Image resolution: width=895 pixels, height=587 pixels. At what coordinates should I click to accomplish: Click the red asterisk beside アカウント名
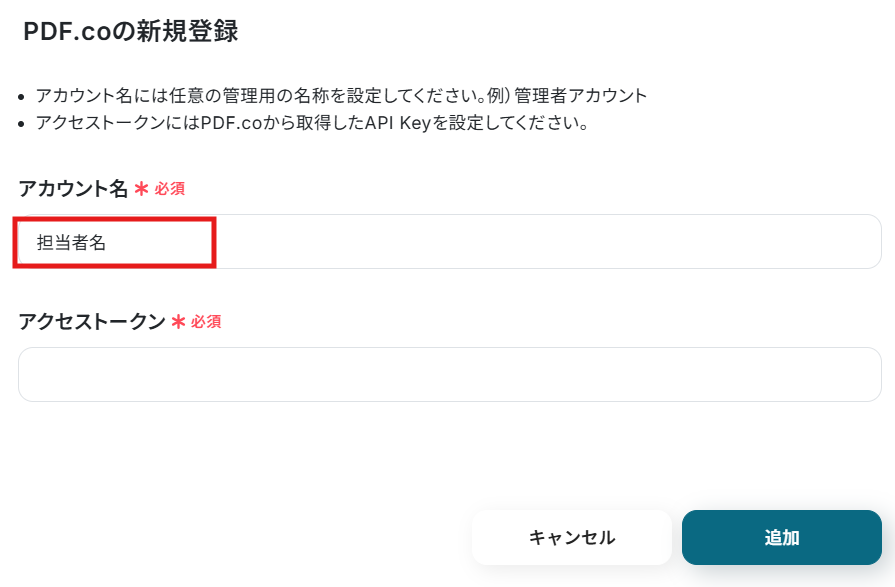click(x=141, y=189)
